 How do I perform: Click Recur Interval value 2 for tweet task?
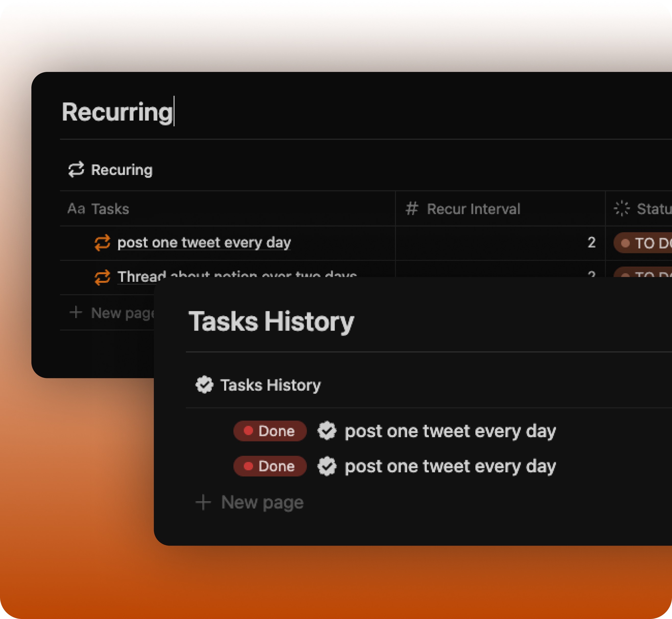591,243
